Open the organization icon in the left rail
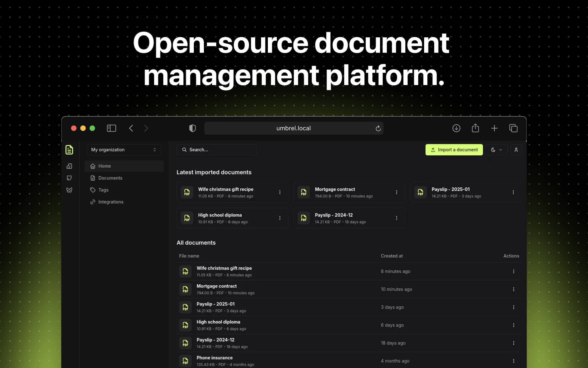This screenshot has height=368, width=588. click(69, 166)
